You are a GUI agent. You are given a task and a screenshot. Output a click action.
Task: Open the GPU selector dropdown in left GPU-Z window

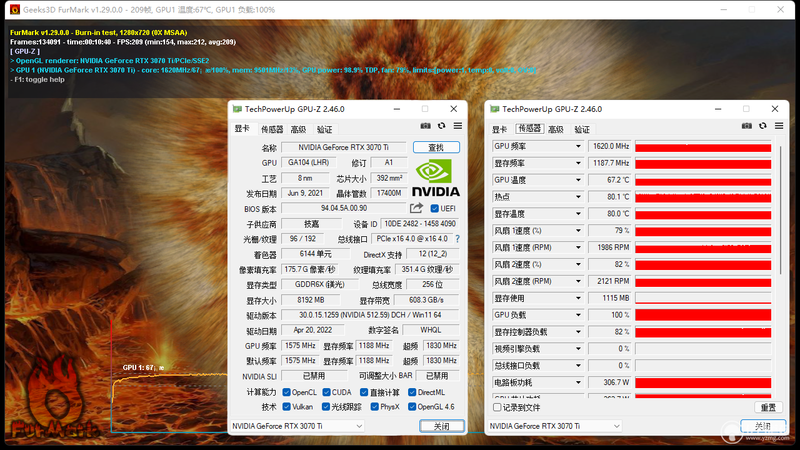click(x=297, y=426)
